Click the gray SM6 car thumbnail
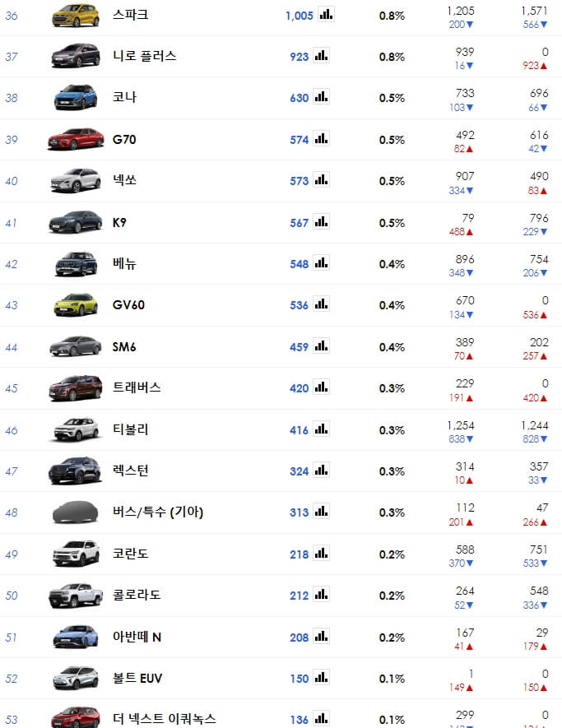 click(x=75, y=346)
